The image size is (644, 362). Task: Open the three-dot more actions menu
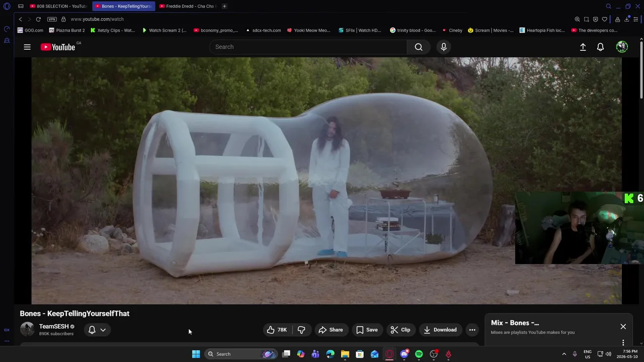tap(472, 330)
